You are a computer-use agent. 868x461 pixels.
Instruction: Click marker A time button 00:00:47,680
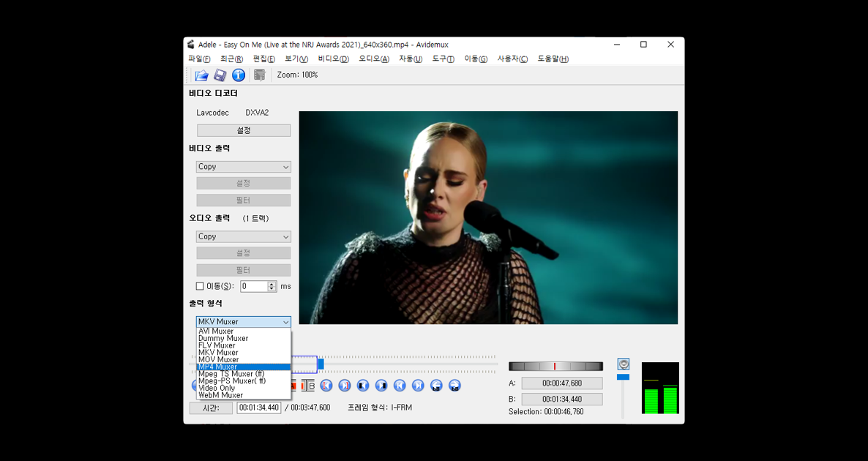tap(562, 383)
